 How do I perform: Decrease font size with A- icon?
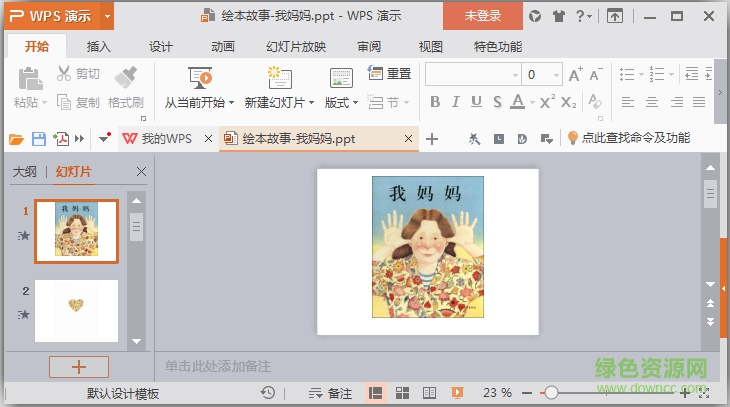click(x=595, y=74)
